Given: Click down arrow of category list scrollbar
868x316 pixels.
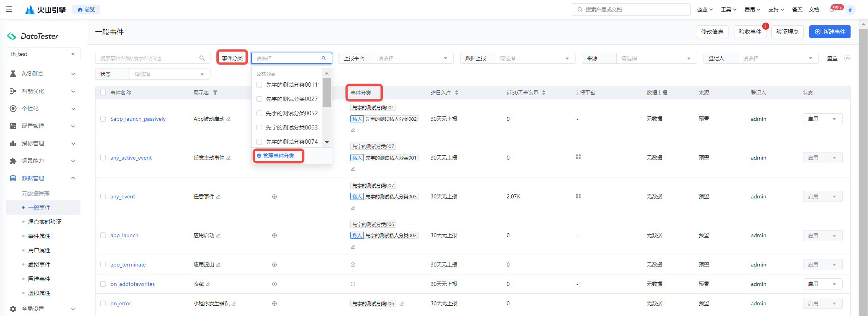Looking at the screenshot, I should [x=327, y=142].
